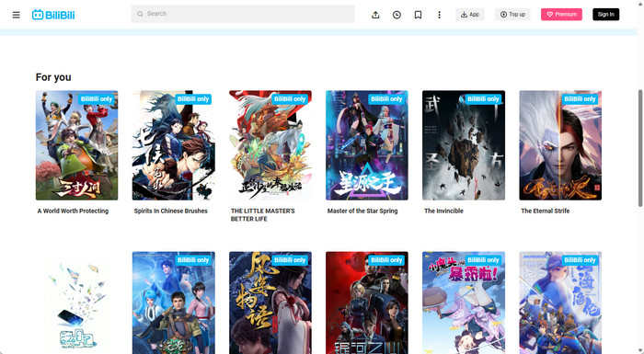
Task: Click the pink Premium button
Action: coord(561,15)
